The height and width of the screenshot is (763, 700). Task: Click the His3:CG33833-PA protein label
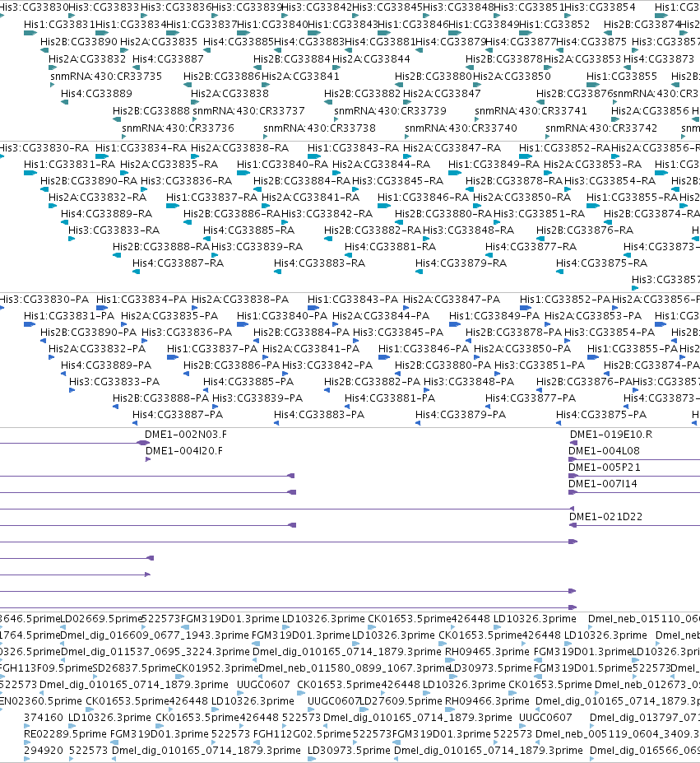pyautogui.click(x=114, y=382)
